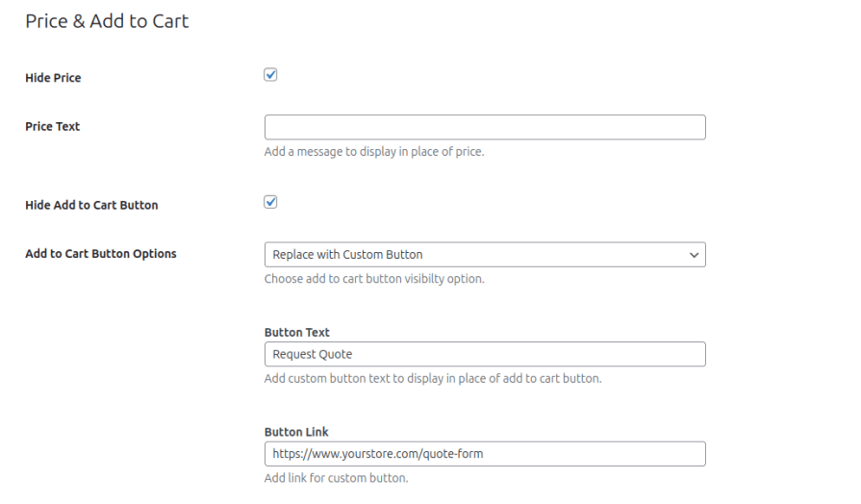Click the "Add a message to display" hint
This screenshot has height=504, width=861.
[x=374, y=152]
